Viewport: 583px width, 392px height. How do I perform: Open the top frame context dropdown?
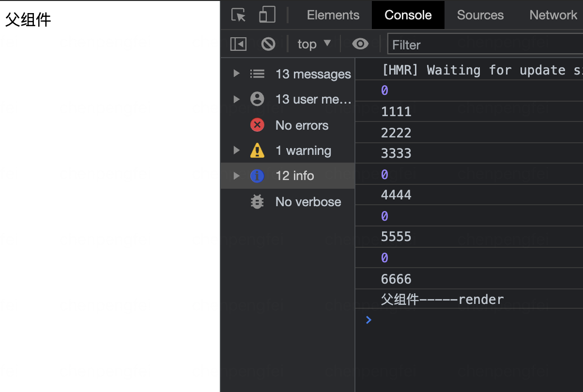314,44
